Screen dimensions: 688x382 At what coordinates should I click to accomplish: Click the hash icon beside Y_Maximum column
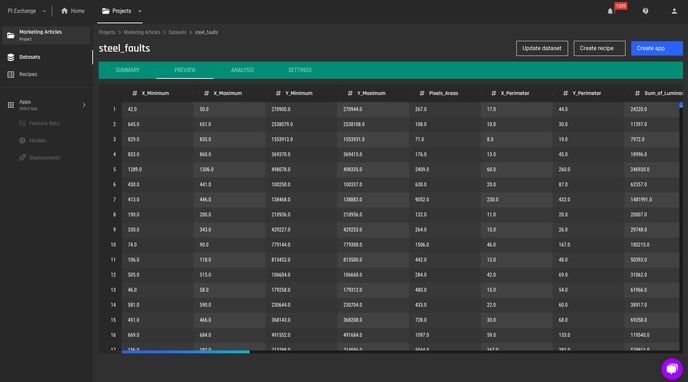coord(350,93)
